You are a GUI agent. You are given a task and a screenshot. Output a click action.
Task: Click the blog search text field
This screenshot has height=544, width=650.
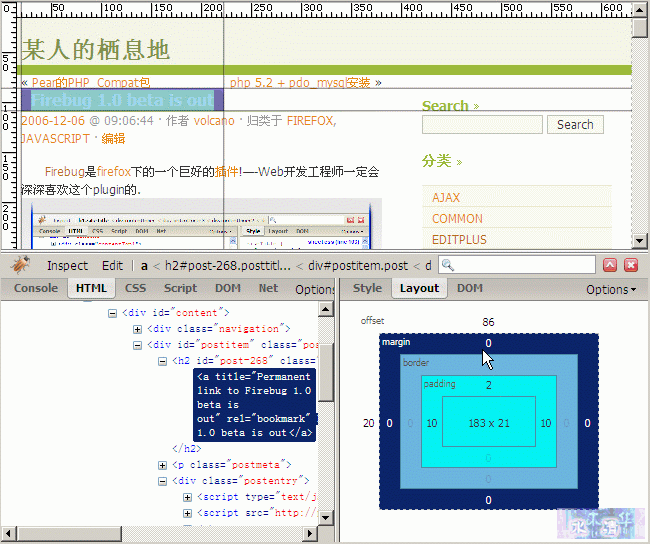[482, 124]
